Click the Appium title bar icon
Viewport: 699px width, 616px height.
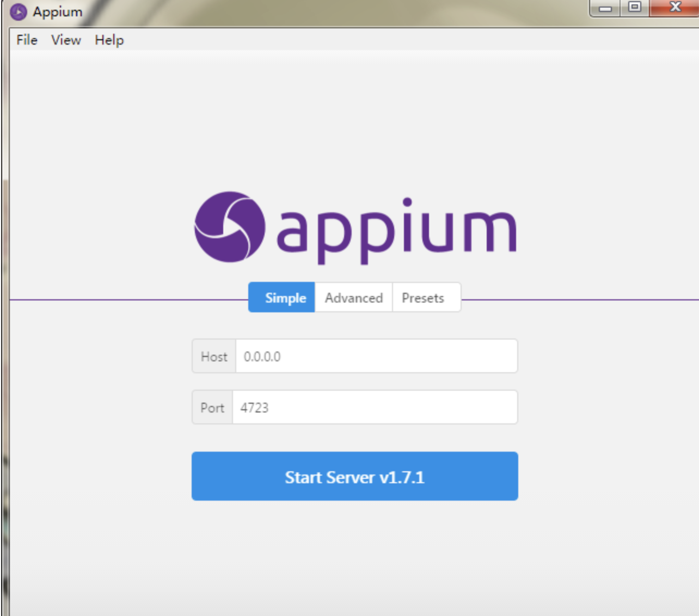tap(18, 12)
